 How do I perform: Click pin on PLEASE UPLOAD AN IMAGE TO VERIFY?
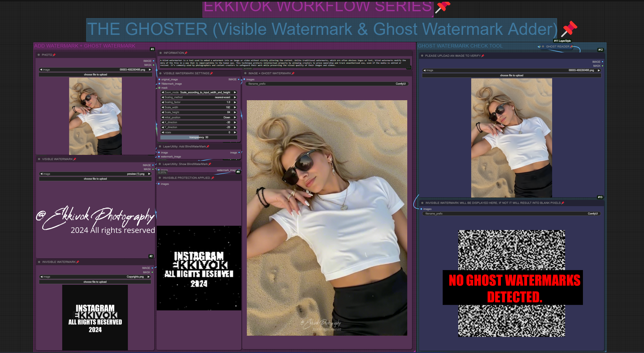pos(483,56)
